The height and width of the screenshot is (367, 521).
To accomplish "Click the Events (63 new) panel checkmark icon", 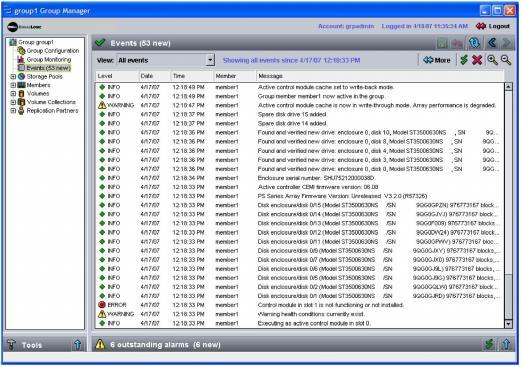I will [x=100, y=43].
